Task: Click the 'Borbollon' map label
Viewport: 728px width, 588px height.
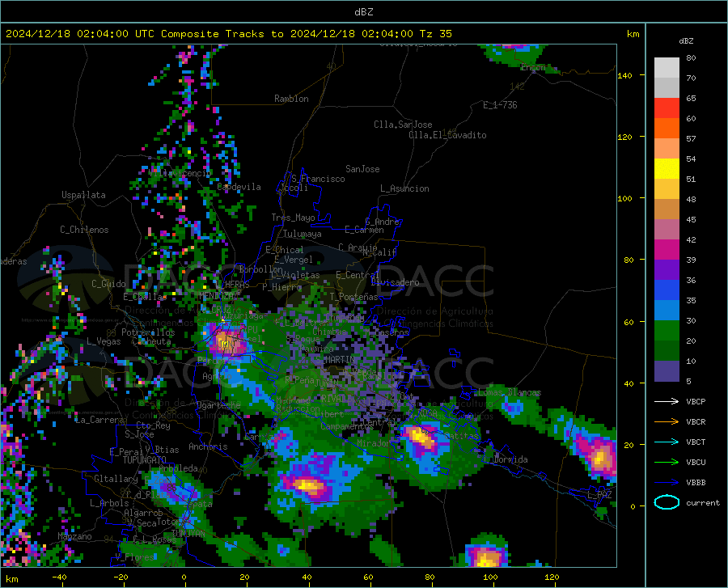Action: pos(261,269)
